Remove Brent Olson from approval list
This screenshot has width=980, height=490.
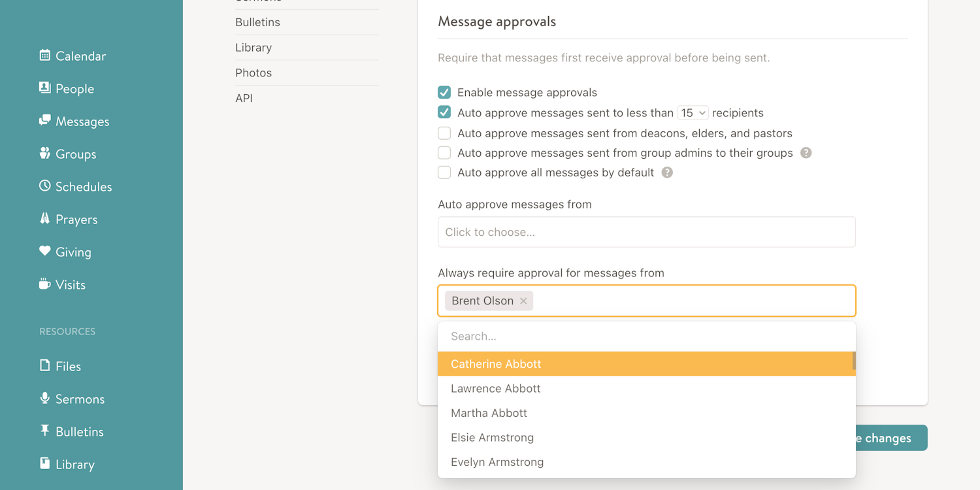[x=523, y=301]
